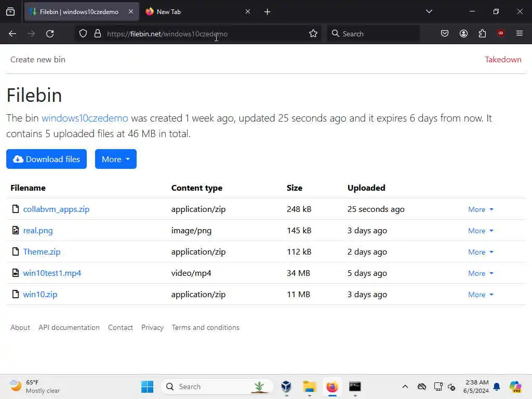Screen dimensions: 532x399
Task: Click the file icon beside win10.zip
Action: 15,294
